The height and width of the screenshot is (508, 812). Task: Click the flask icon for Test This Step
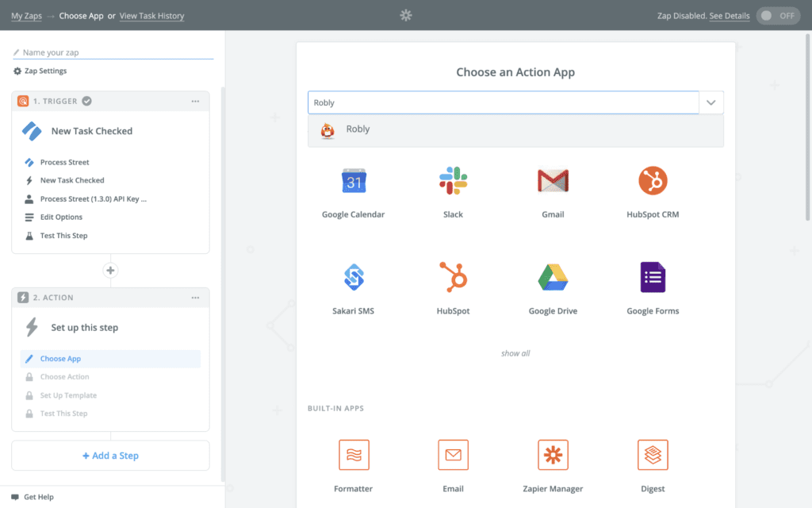(x=29, y=236)
